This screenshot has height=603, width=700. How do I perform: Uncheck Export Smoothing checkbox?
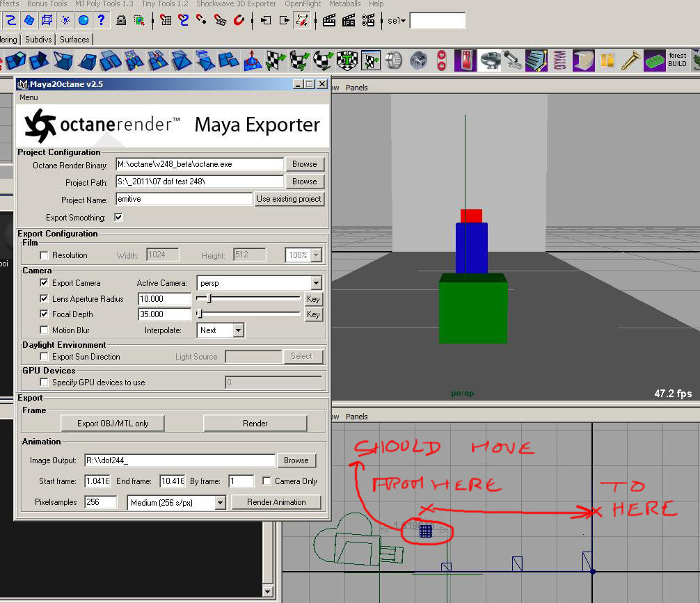click(x=118, y=218)
